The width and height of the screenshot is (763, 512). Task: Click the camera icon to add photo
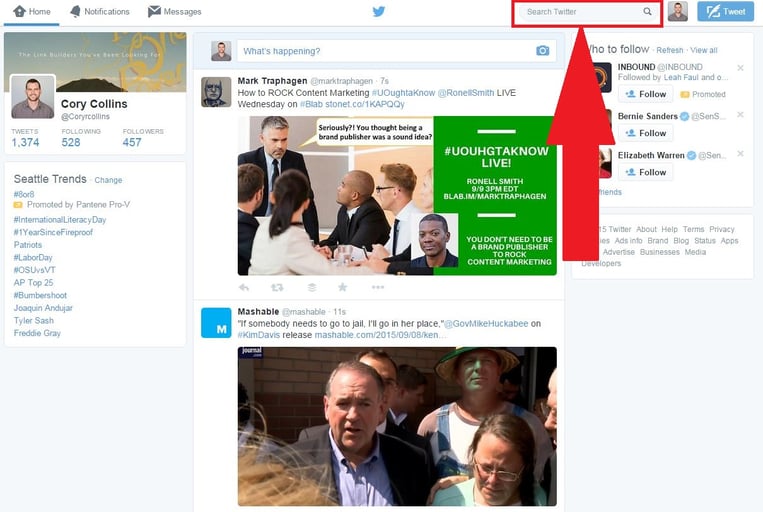(x=543, y=51)
